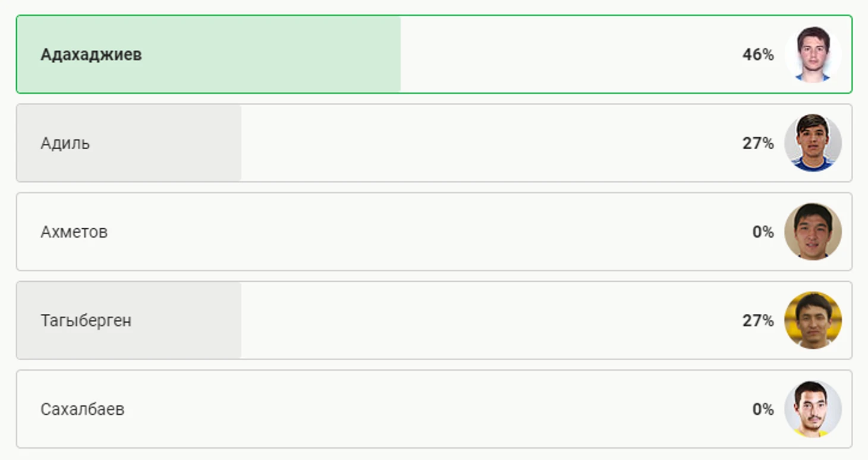Click the 0% result next to Ахметов

[x=763, y=232]
